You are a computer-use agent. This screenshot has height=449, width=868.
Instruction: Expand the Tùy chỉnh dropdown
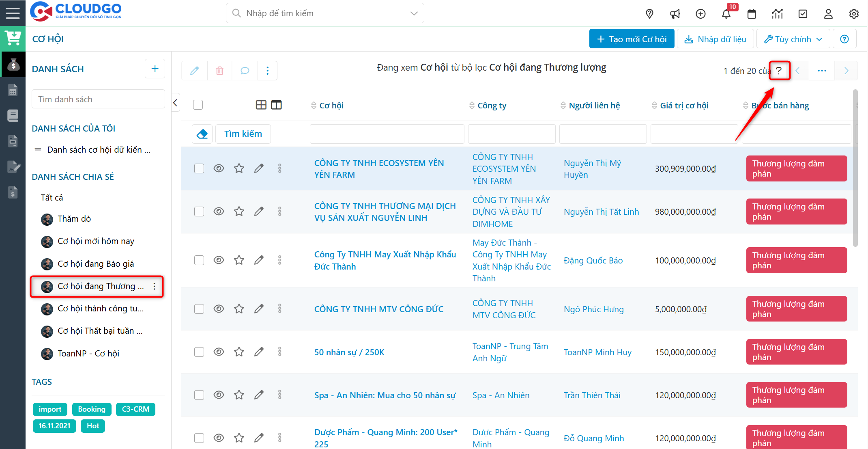(x=793, y=39)
